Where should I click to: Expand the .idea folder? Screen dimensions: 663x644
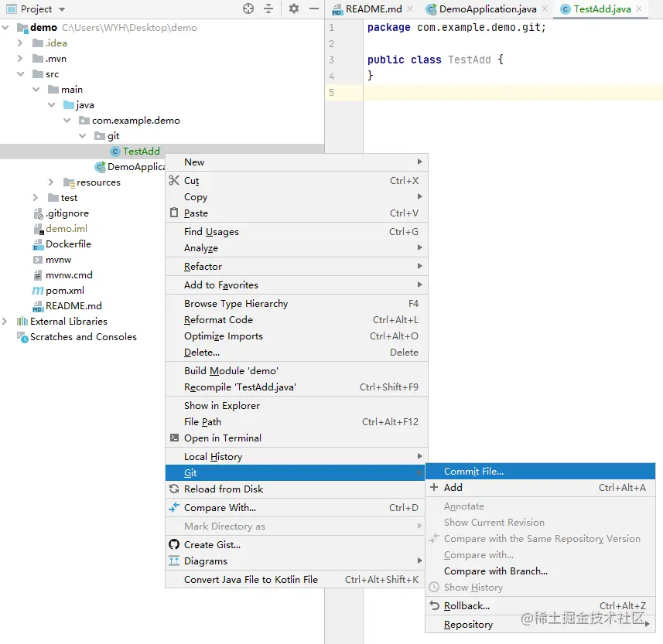[x=20, y=43]
